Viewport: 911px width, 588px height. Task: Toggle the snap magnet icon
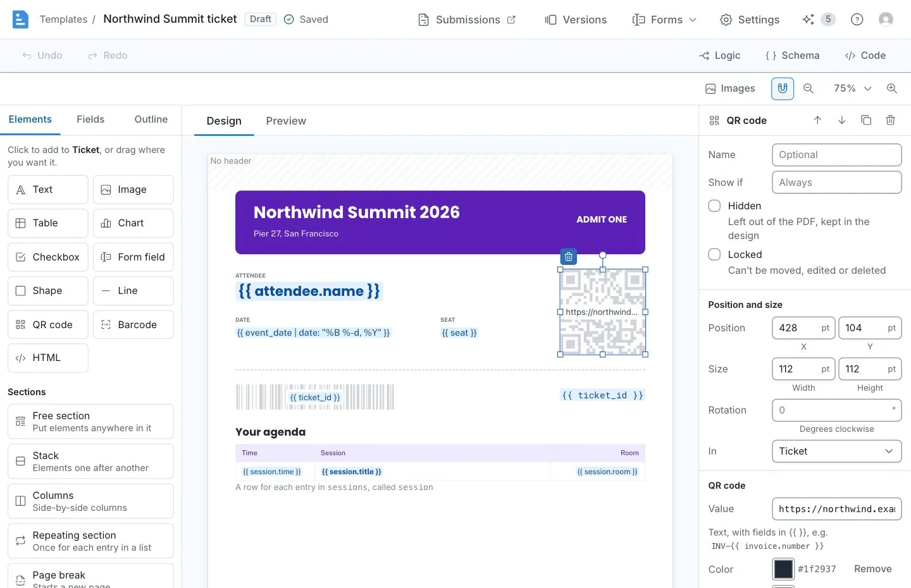click(x=783, y=89)
